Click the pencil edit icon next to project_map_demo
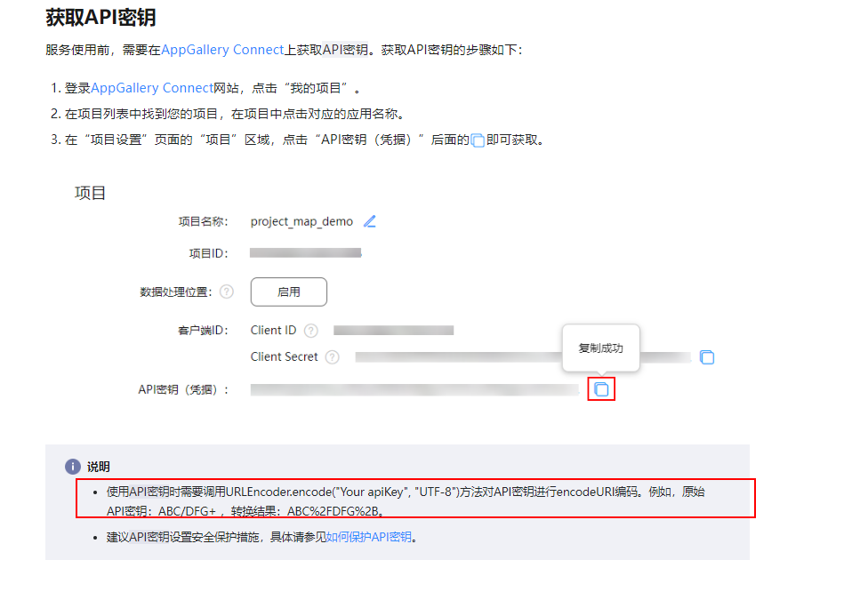844x616 pixels. 370,221
